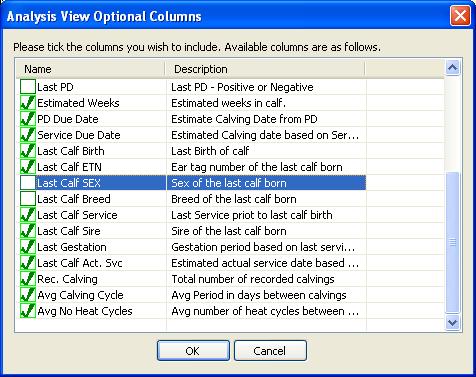Untick Last Calf Birth checkbox
The height and width of the screenshot is (377, 476).
(28, 151)
